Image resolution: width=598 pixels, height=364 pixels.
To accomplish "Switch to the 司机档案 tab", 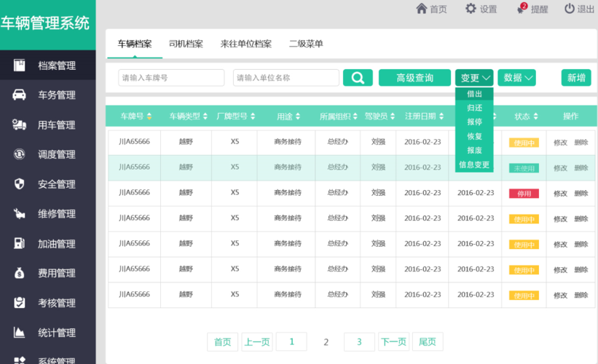I will pos(186,44).
